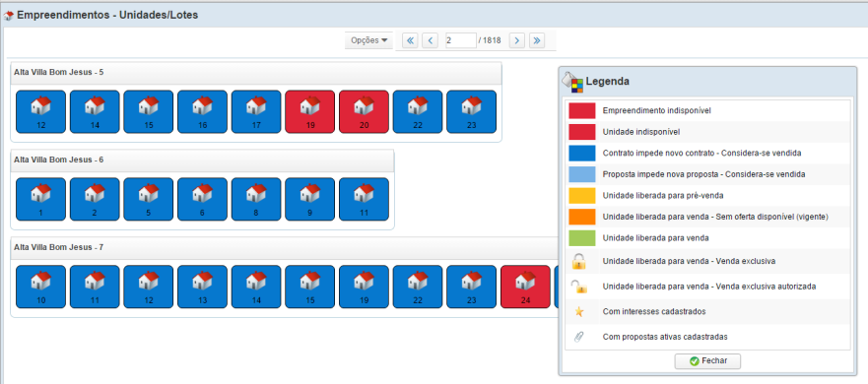868x384 pixels.
Task: Select unit 6 in Alta Villa Bom Jesus - 6
Action: point(203,199)
